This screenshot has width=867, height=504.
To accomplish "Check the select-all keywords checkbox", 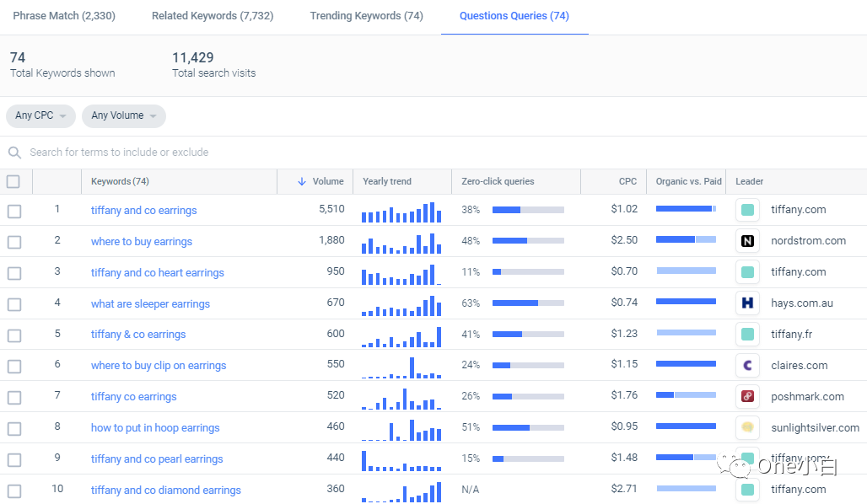I will click(x=13, y=181).
